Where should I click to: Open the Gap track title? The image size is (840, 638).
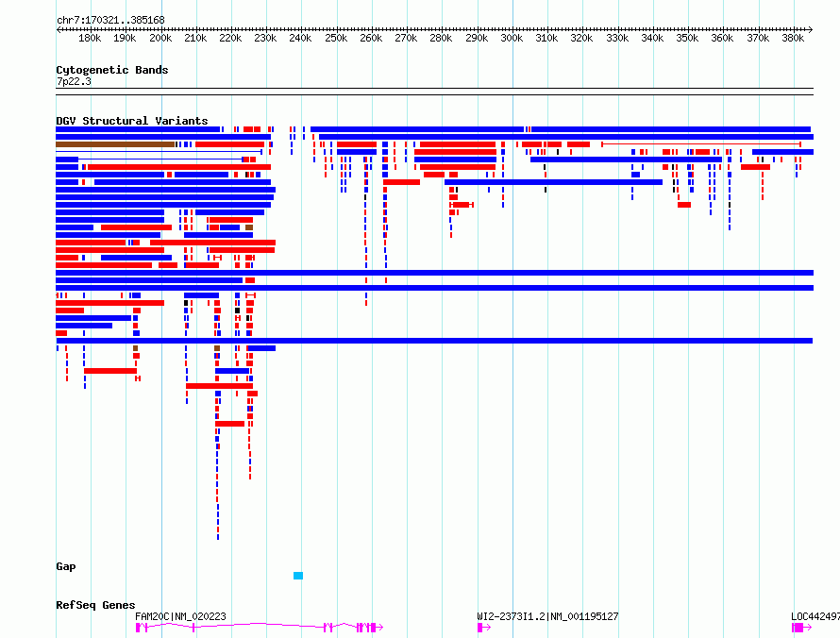[x=66, y=567]
